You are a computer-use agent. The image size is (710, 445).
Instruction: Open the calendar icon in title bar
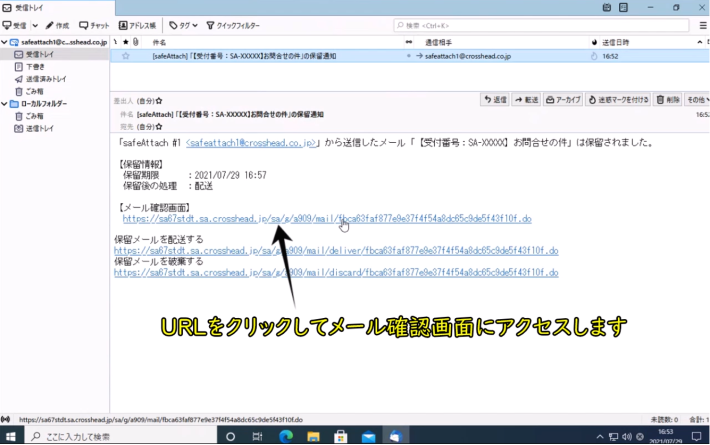[x=607, y=7]
